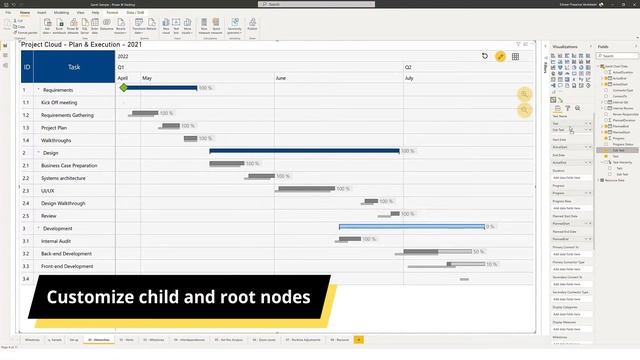This screenshot has height=360, width=640.
Task: Click the New measure ribbon icon
Action: [x=204, y=24]
